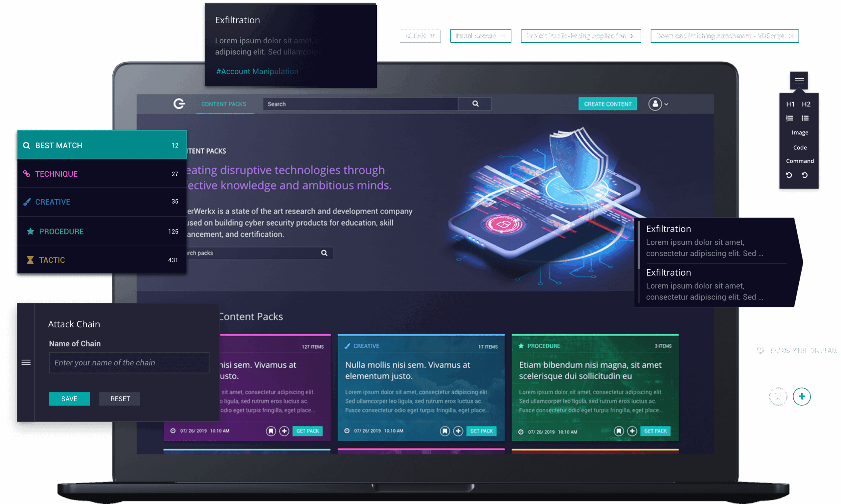Toggle the floating bookmark button
Viewport: 841px width, 504px height.
778,396
